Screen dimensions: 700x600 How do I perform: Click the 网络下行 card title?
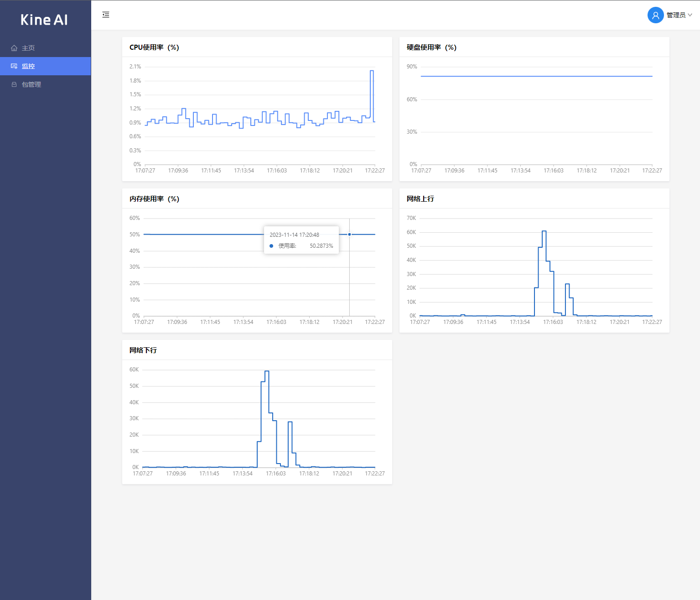pos(143,350)
